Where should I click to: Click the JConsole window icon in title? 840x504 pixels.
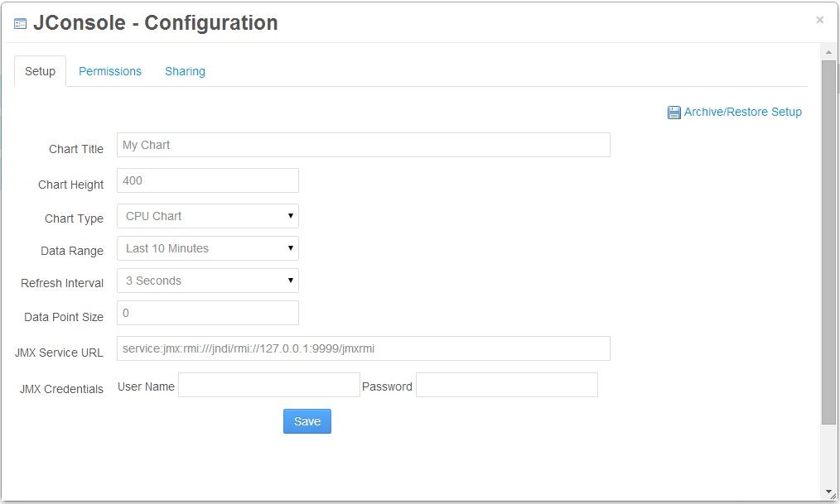pyautogui.click(x=21, y=24)
